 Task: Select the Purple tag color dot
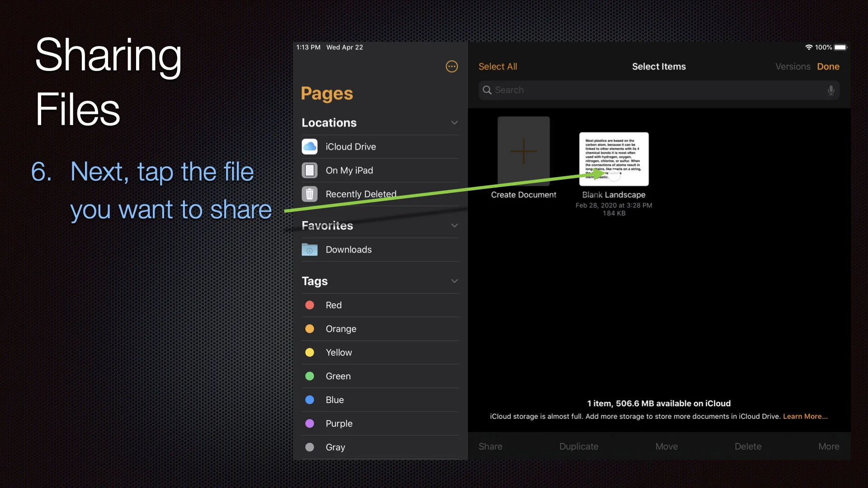pyautogui.click(x=310, y=423)
